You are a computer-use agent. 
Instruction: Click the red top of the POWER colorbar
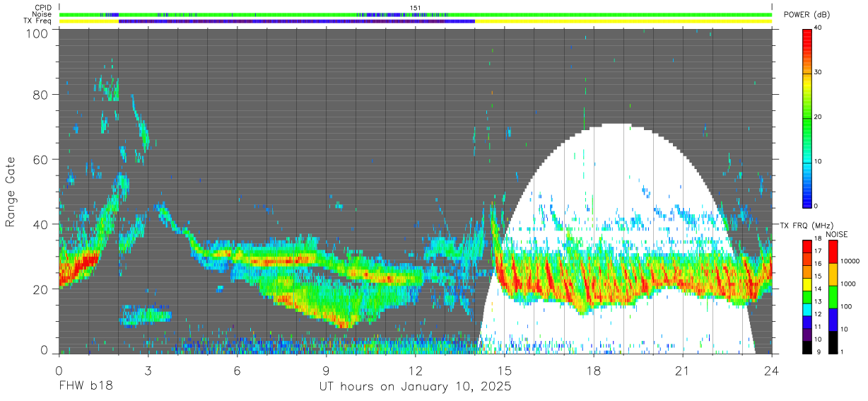807,39
